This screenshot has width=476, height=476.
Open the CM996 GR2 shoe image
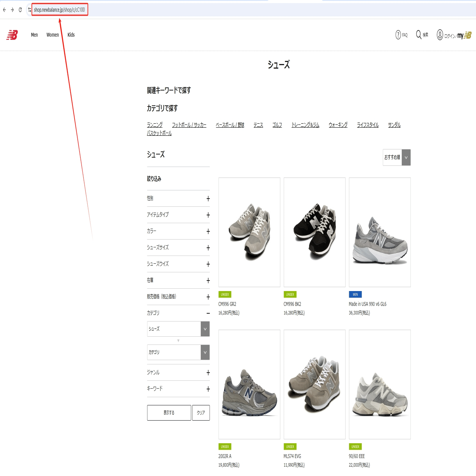[x=249, y=233]
